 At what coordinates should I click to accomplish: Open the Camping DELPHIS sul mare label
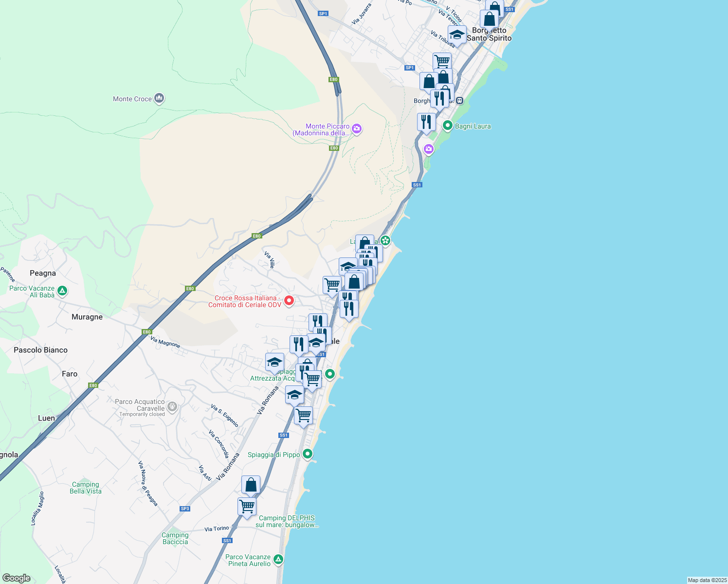click(287, 521)
